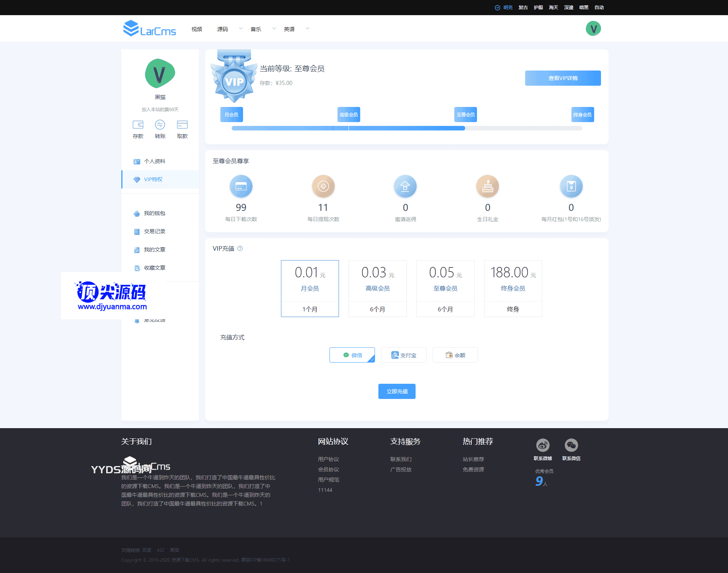Expand the 音乐 nav dropdown arrow
Viewport: 728px width, 573px height.
point(274,28)
